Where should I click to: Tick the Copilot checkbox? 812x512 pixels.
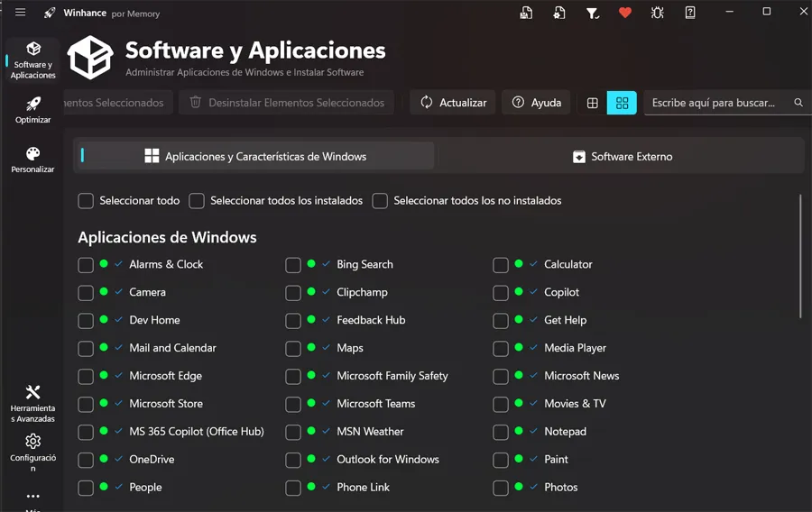500,293
